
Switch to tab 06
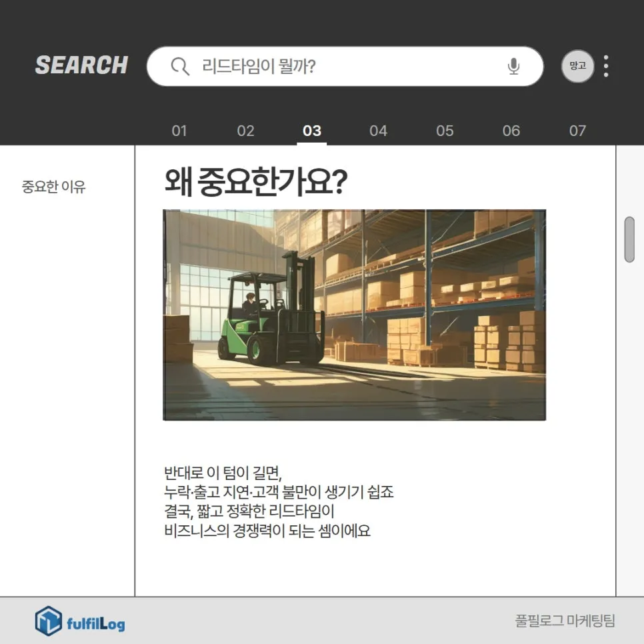(x=511, y=131)
